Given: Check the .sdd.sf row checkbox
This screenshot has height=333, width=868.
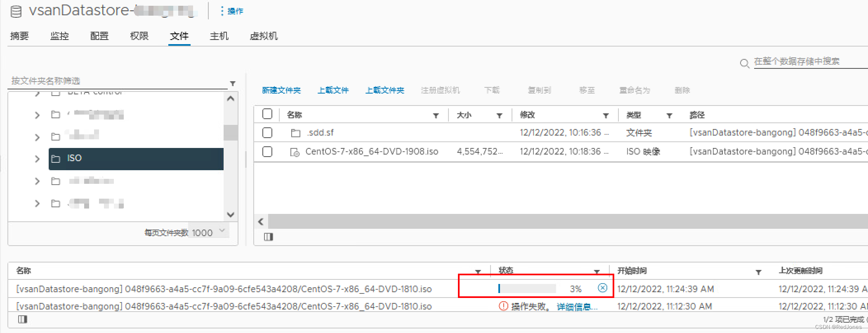Looking at the screenshot, I should coord(267,133).
